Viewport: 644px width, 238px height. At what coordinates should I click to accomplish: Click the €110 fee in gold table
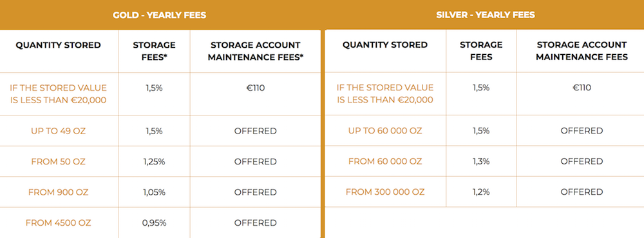(x=256, y=88)
